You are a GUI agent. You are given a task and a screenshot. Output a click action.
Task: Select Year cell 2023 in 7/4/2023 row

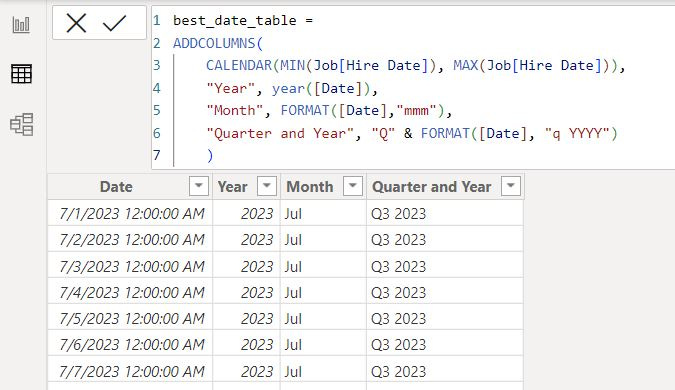tap(247, 292)
